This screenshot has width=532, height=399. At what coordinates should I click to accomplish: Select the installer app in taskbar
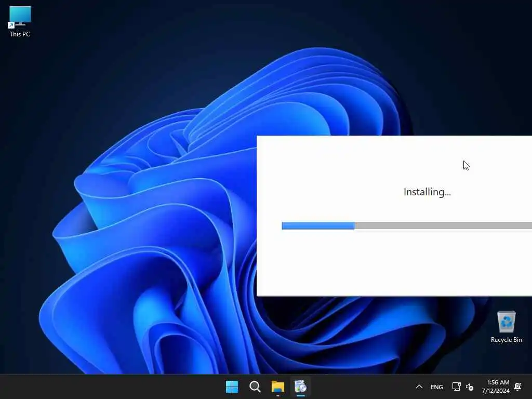[x=300, y=387]
